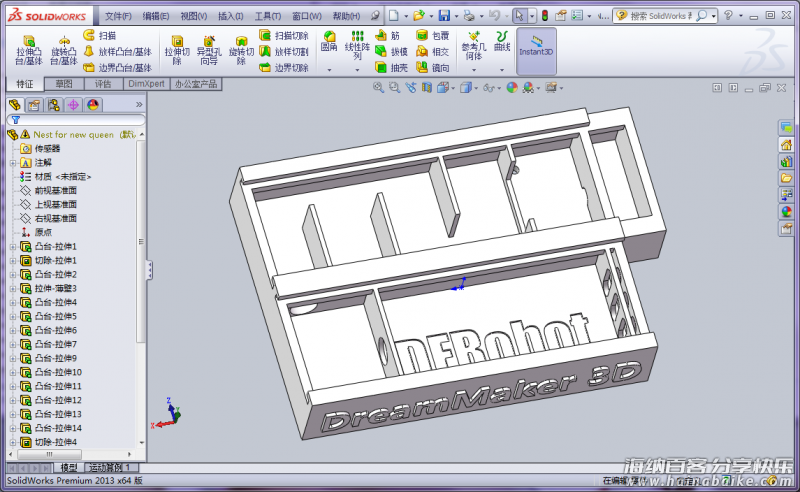Click the Boundary Boss/Base (边界凸台/基体) tool
The image size is (800, 492).
coord(117,67)
